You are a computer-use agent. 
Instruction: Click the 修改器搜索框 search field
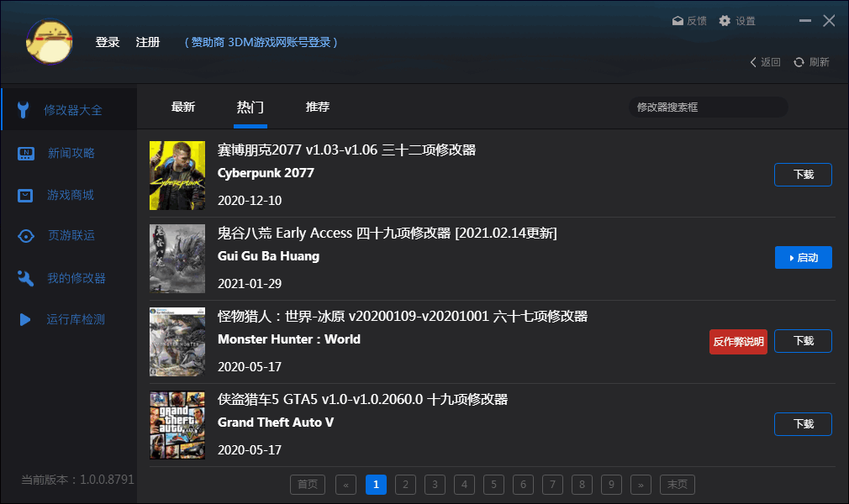708,108
